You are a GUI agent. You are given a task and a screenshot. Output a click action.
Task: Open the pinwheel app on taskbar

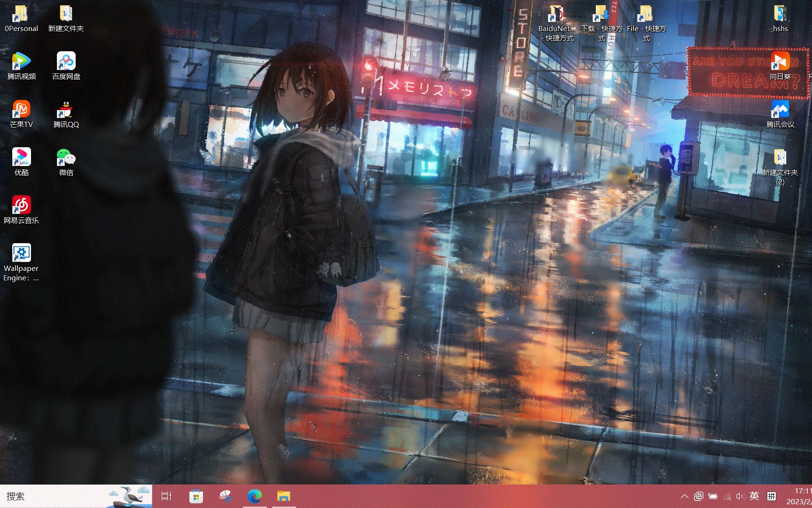click(x=226, y=496)
